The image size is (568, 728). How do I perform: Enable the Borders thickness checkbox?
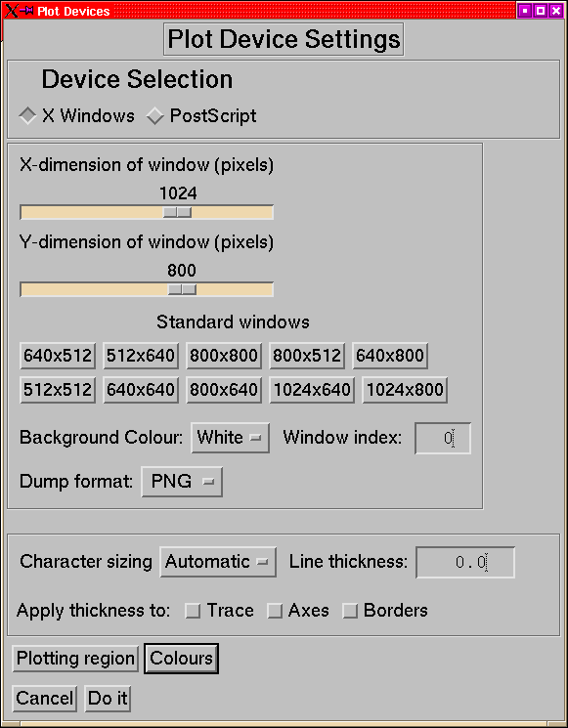click(350, 611)
